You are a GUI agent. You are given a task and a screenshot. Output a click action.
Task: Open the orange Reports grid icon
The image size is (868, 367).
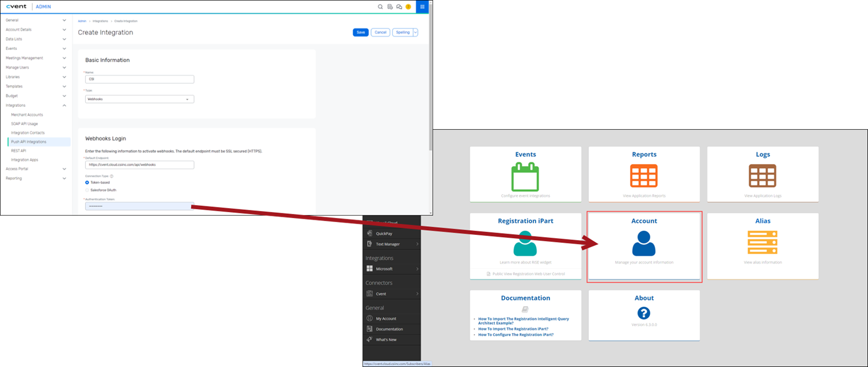point(644,176)
